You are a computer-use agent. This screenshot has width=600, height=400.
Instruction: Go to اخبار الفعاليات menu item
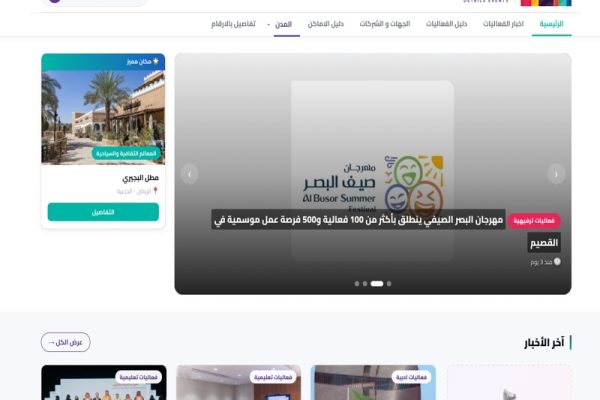(x=503, y=24)
